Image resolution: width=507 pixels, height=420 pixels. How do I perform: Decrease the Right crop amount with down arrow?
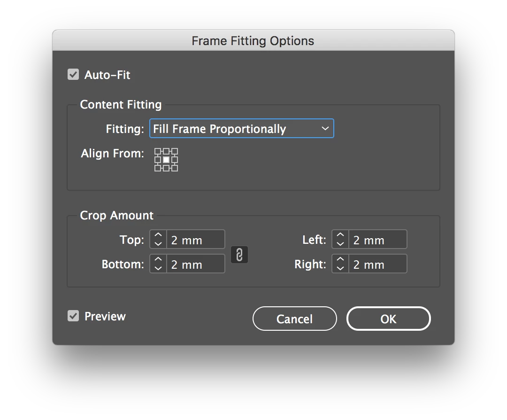340,268
